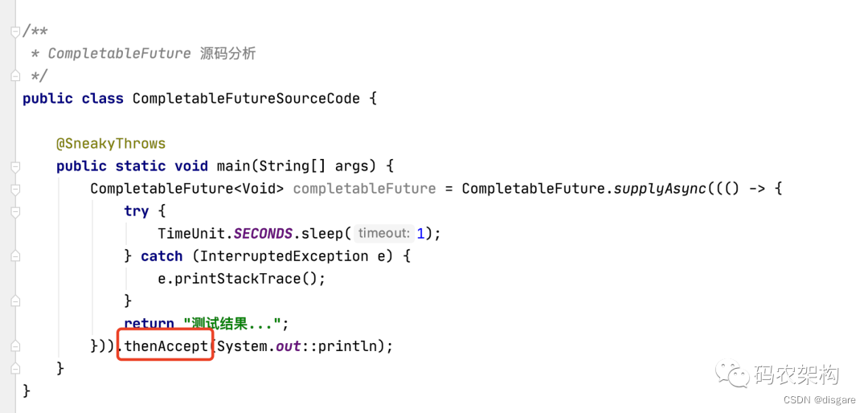The image size is (868, 413).
Task: Collapse the try block in the gutter
Action: [15, 211]
